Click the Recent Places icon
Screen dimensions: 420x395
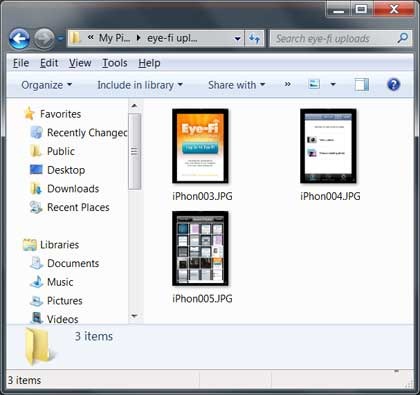point(36,207)
